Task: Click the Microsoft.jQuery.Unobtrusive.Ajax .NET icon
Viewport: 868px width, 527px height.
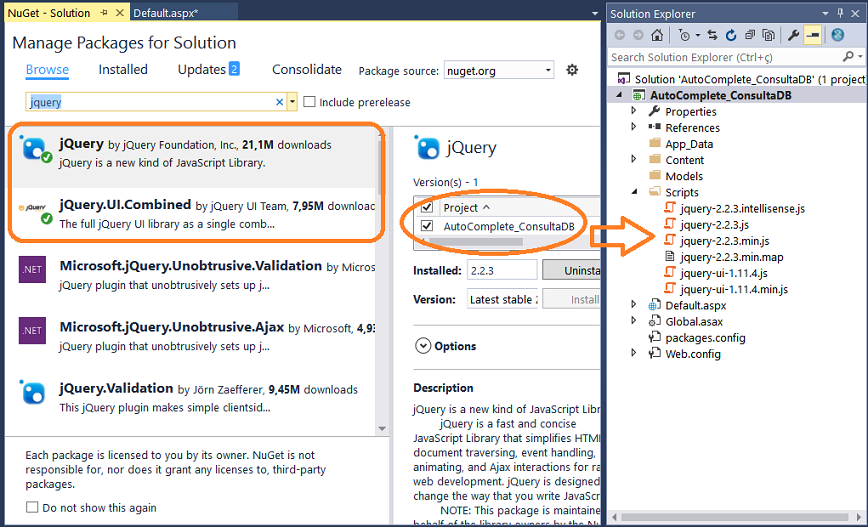Action: pos(32,330)
